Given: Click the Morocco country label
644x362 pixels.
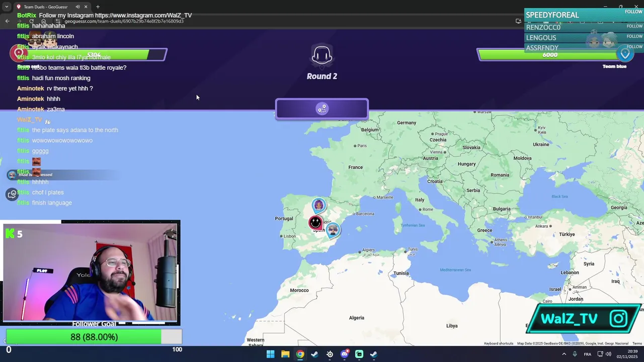Looking at the screenshot, I should pyautogui.click(x=299, y=290).
